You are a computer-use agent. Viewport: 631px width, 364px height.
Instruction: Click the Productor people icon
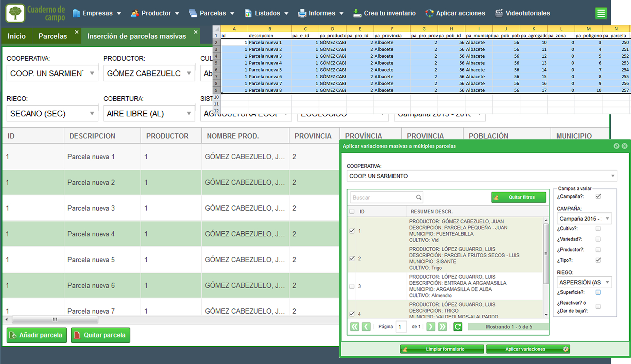pyautogui.click(x=135, y=13)
